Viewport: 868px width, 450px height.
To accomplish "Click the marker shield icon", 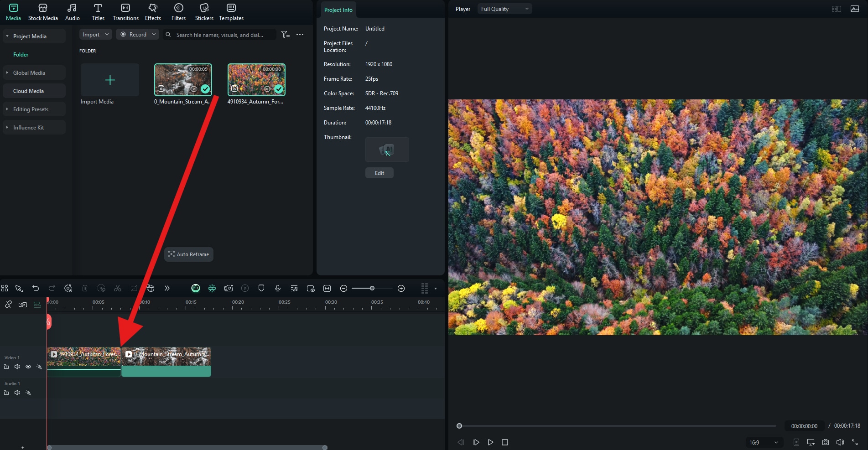I will (261, 288).
